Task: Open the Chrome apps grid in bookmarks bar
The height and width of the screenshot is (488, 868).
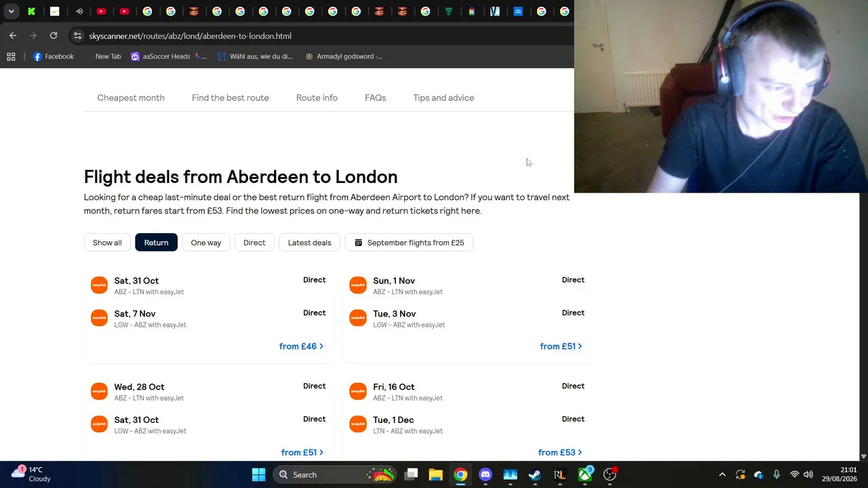Action: click(x=11, y=56)
